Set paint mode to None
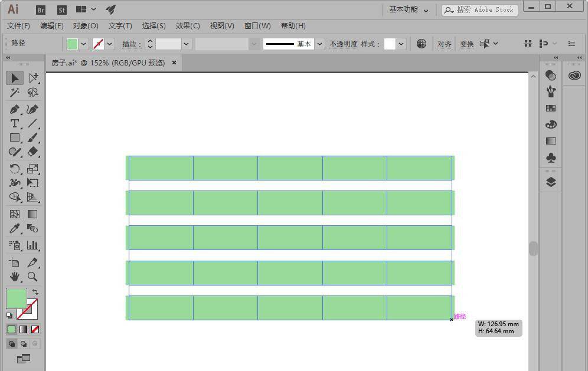 point(35,330)
